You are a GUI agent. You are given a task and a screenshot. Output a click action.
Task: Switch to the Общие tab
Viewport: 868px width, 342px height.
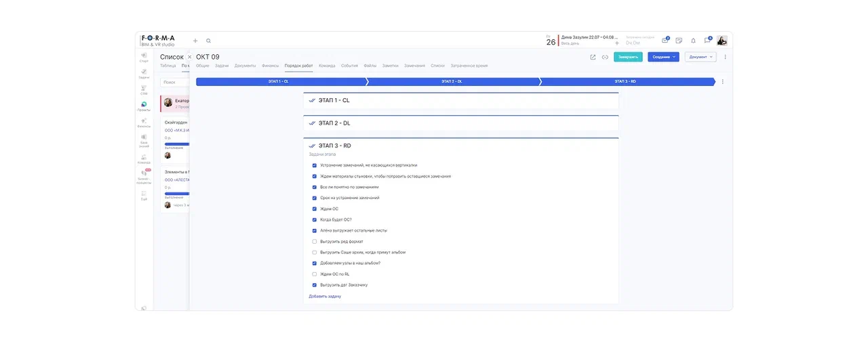203,66
